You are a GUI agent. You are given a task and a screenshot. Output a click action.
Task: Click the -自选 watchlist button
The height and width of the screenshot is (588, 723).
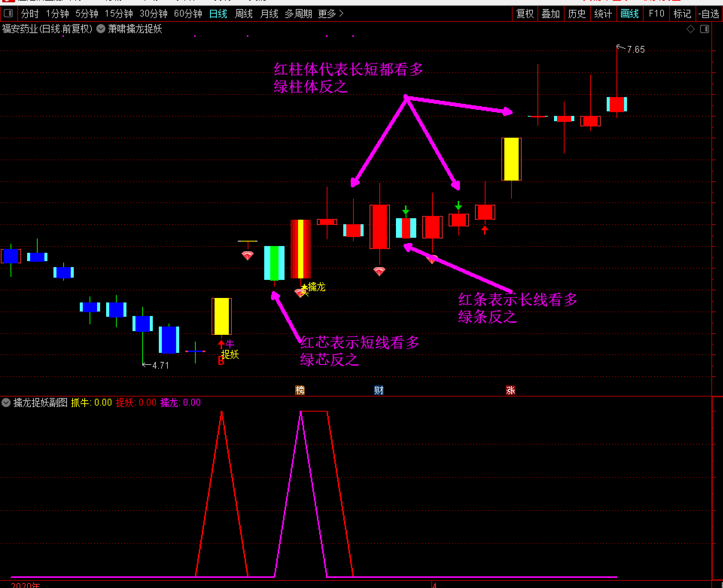709,14
